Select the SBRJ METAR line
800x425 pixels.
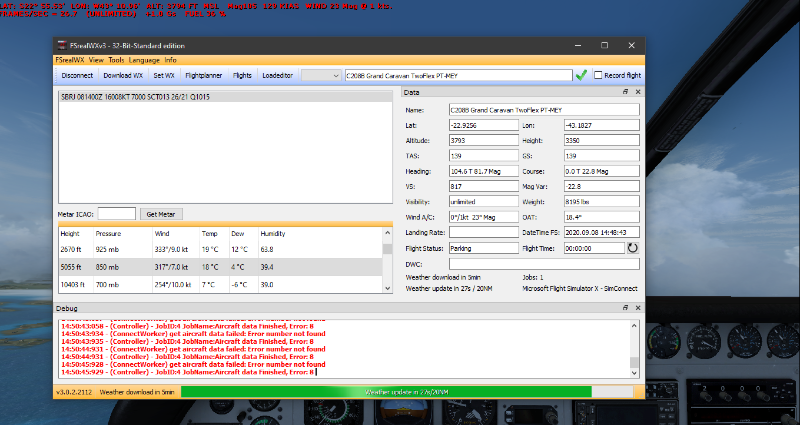[226, 97]
